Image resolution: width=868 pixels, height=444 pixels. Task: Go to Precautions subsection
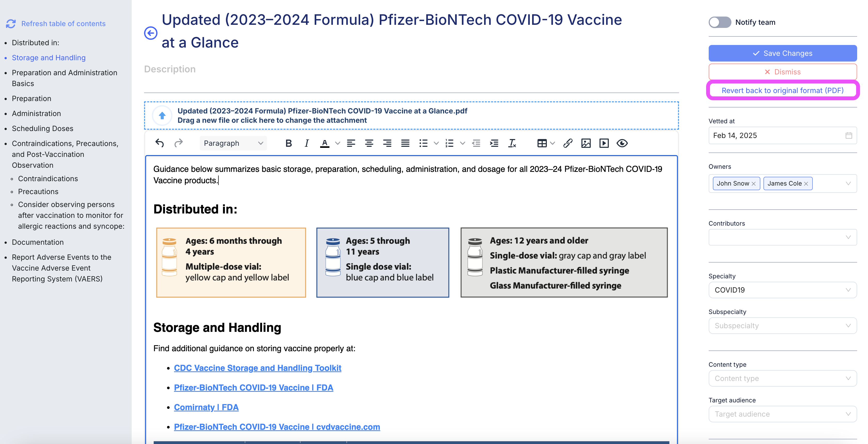[38, 192]
